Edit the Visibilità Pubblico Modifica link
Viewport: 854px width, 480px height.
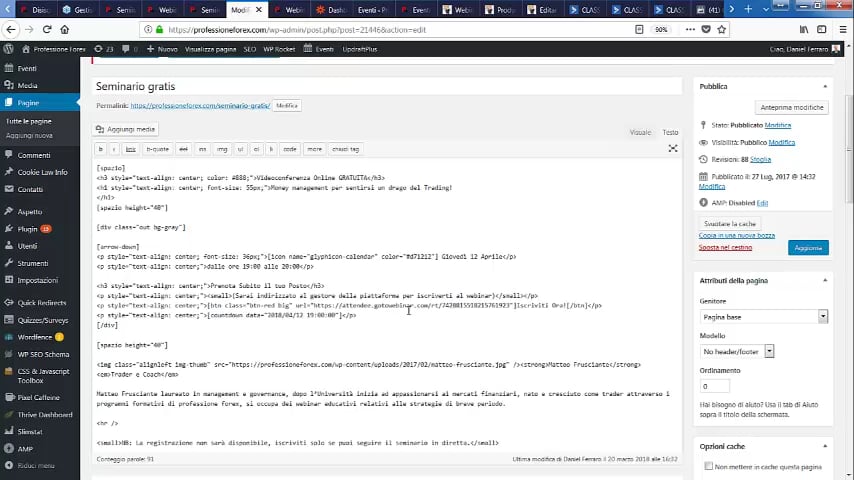coord(782,142)
